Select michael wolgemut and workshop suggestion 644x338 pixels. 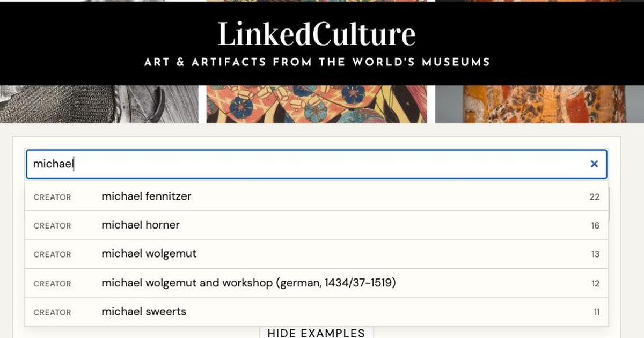pyautogui.click(x=317, y=283)
